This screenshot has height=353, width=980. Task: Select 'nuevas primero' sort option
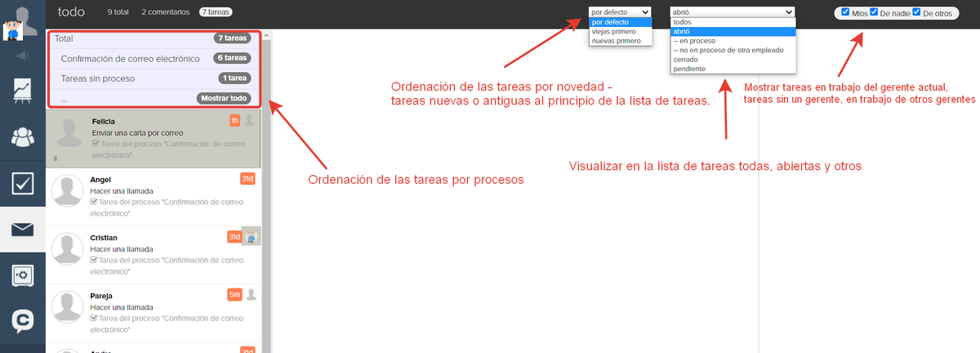click(x=621, y=40)
